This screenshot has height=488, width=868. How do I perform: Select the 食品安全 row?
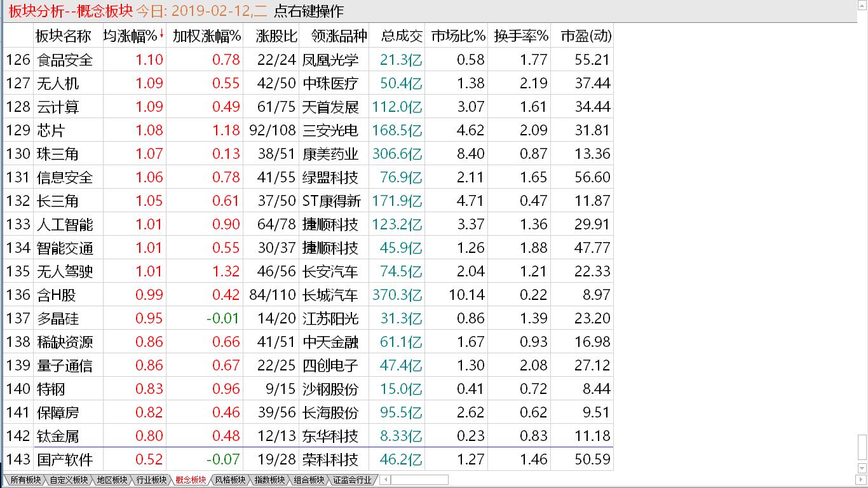click(x=308, y=60)
